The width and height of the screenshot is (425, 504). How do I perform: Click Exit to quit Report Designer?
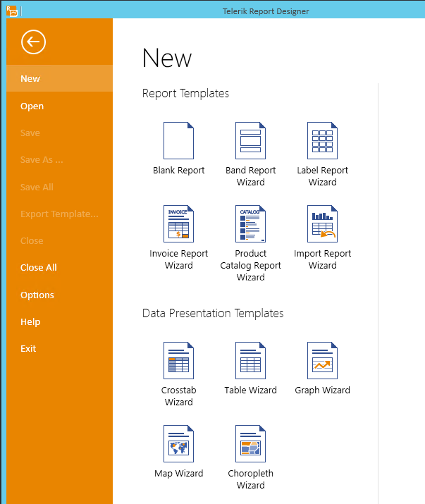(28, 349)
